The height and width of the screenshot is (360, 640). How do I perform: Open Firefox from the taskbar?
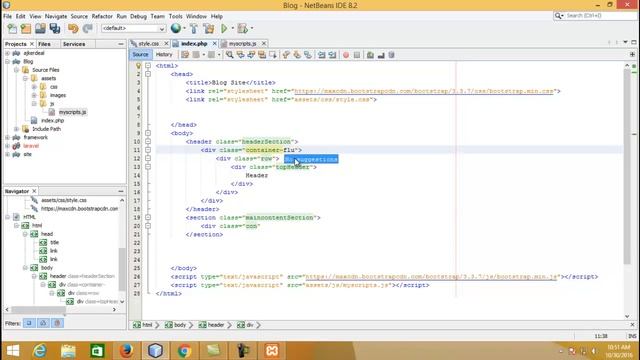(x=126, y=351)
